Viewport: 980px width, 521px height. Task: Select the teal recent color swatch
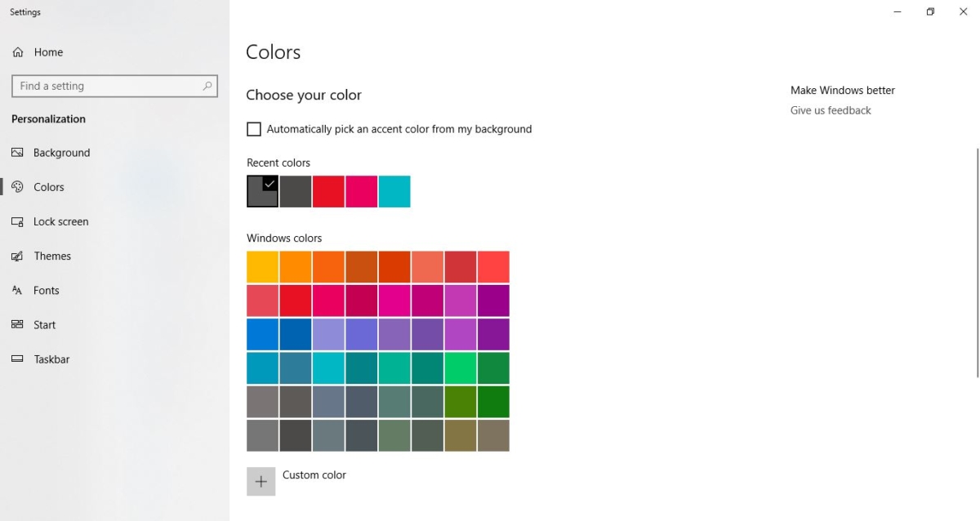click(x=394, y=191)
